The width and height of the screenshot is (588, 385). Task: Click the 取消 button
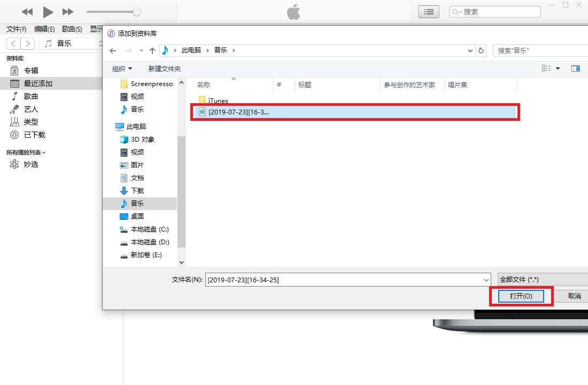pos(574,296)
